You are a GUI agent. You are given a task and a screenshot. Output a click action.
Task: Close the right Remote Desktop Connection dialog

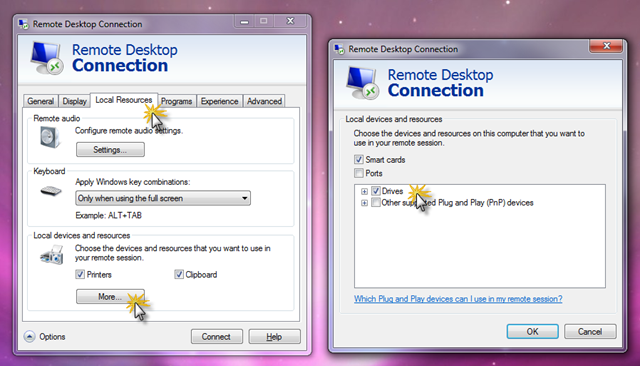point(606,46)
